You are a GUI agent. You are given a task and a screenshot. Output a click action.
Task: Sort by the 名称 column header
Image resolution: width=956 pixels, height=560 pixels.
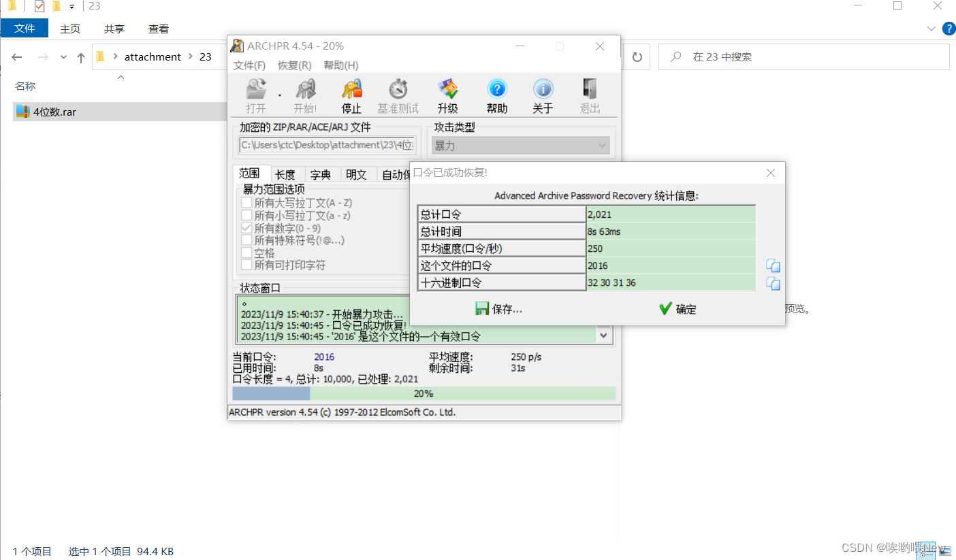click(x=25, y=86)
